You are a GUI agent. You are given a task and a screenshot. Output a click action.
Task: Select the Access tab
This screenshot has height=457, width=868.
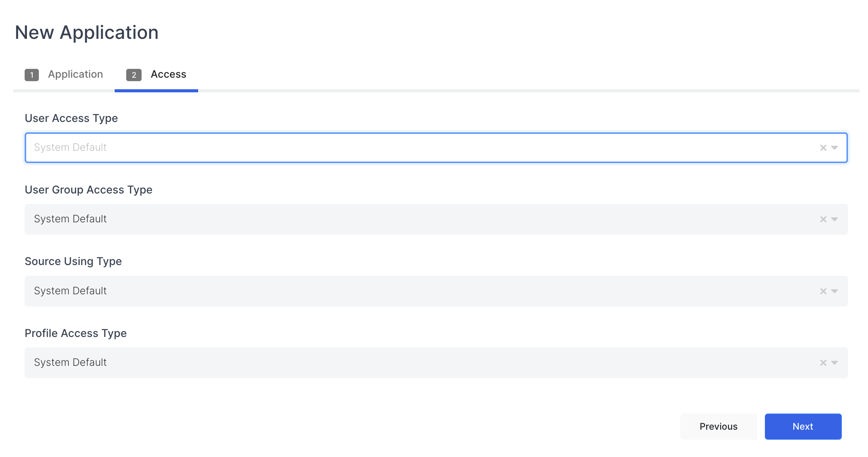(x=168, y=74)
